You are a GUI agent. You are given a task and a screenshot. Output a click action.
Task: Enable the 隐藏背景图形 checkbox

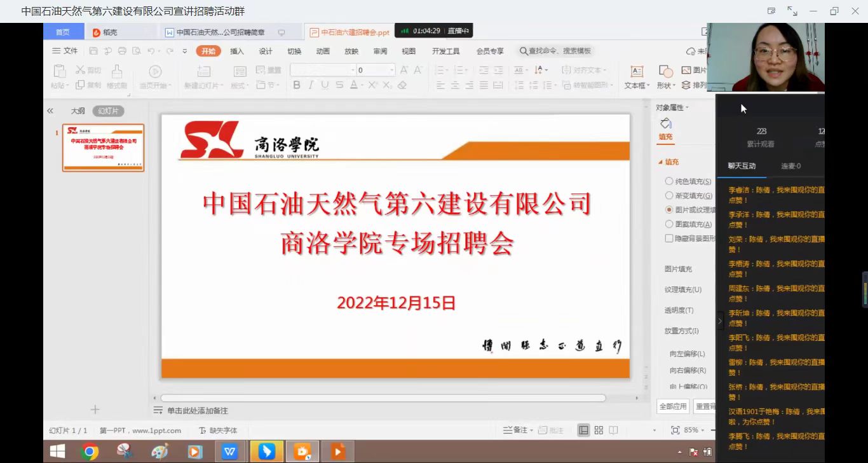pos(669,238)
